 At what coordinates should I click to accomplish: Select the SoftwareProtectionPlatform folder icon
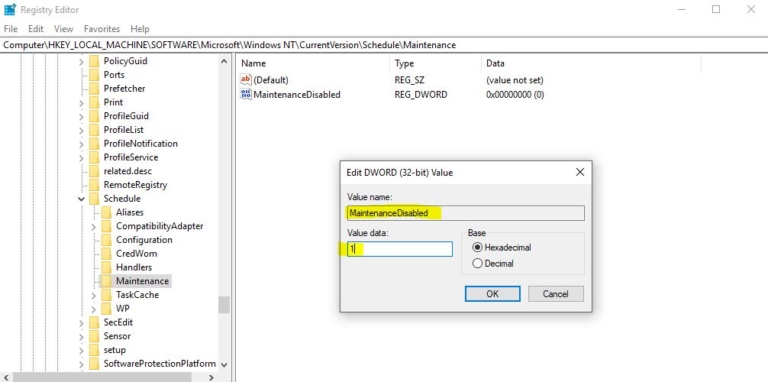tap(94, 363)
